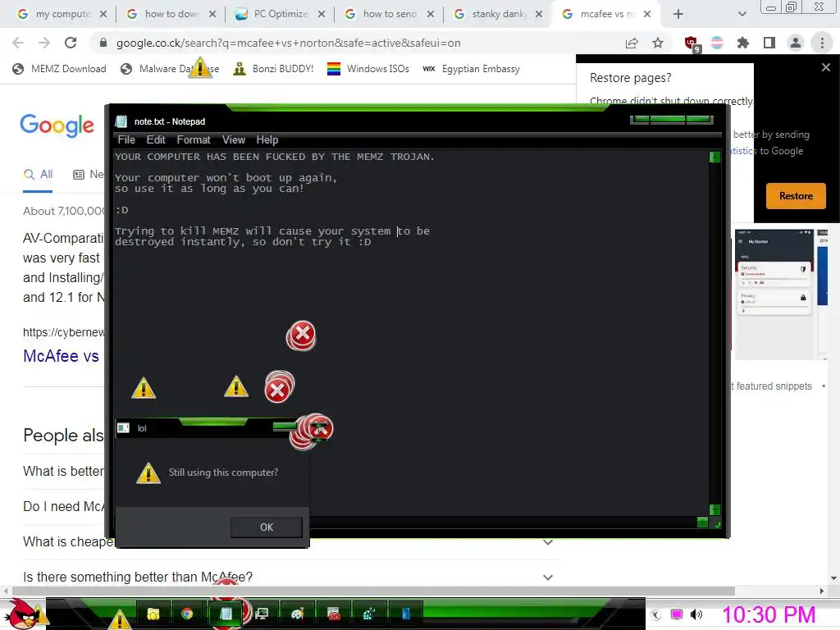The image size is (840, 630).
Task: Open the monitor icon in taskbar
Action: (262, 614)
